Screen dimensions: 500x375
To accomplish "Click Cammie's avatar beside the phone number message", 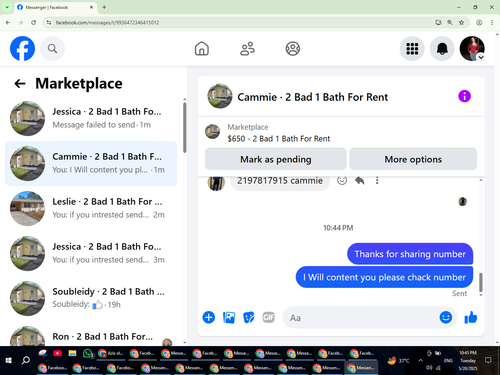I will tap(216, 183).
